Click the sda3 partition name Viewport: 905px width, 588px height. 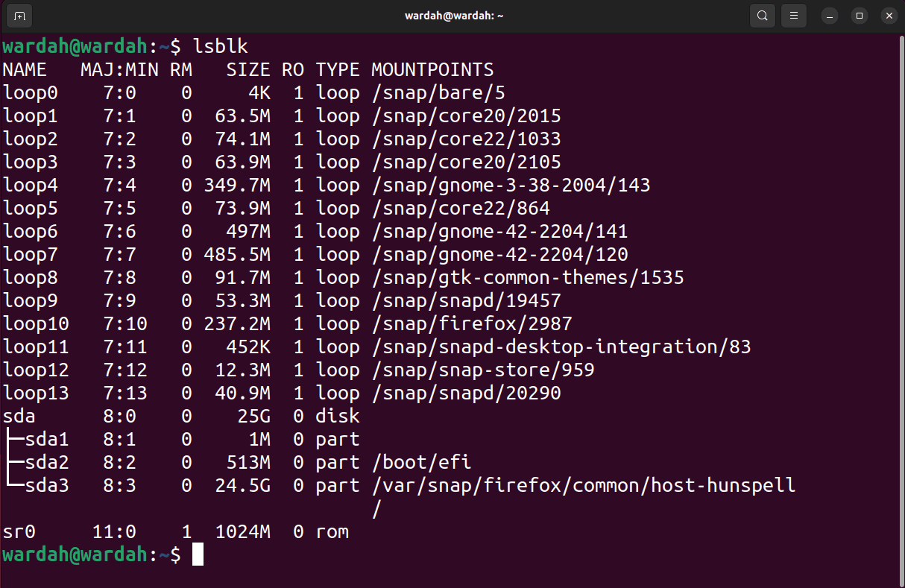pyautogui.click(x=47, y=485)
